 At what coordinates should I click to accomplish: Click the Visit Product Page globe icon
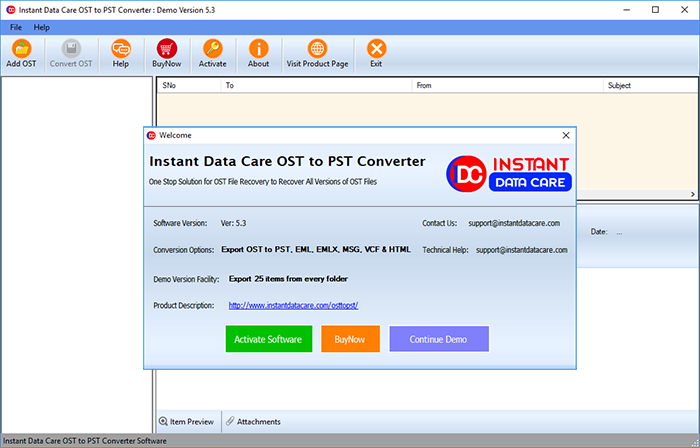tap(317, 48)
